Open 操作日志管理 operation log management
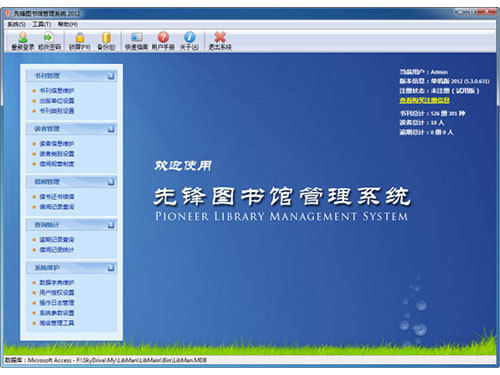This screenshot has height=375, width=500. 57,303
